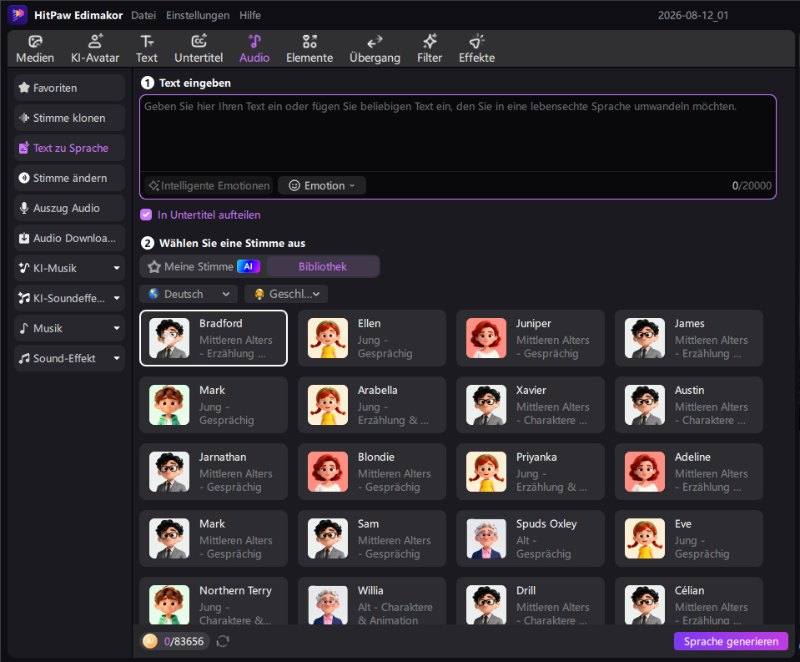Open Stimme ändern in the sidebar
800x662 pixels.
click(69, 178)
